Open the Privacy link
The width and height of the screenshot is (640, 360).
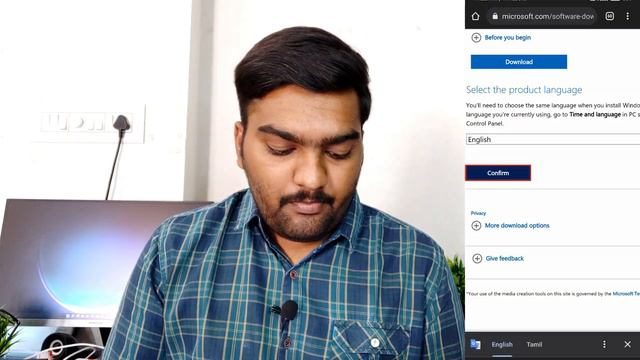tap(478, 213)
